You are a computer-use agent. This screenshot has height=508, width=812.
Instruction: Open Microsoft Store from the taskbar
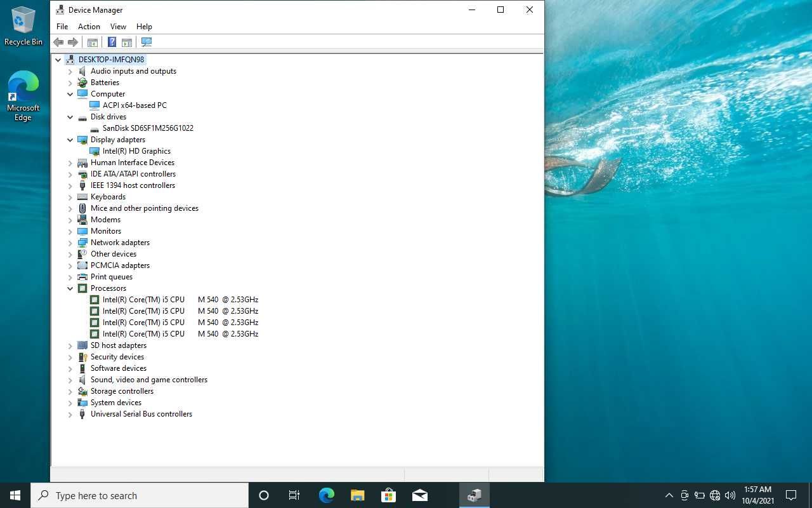point(388,495)
